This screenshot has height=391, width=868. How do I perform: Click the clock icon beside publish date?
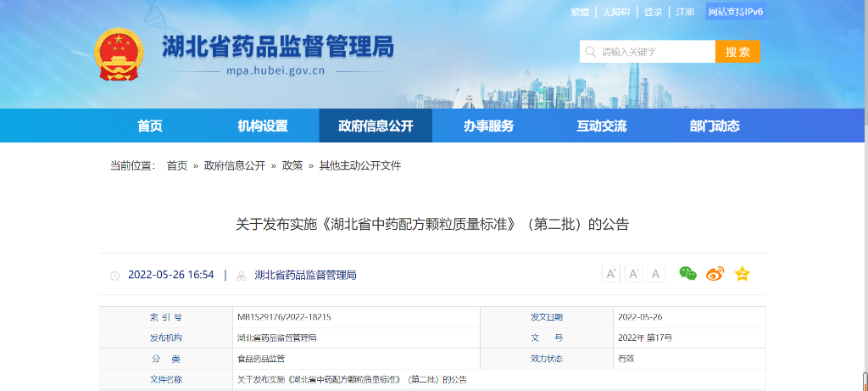point(115,276)
